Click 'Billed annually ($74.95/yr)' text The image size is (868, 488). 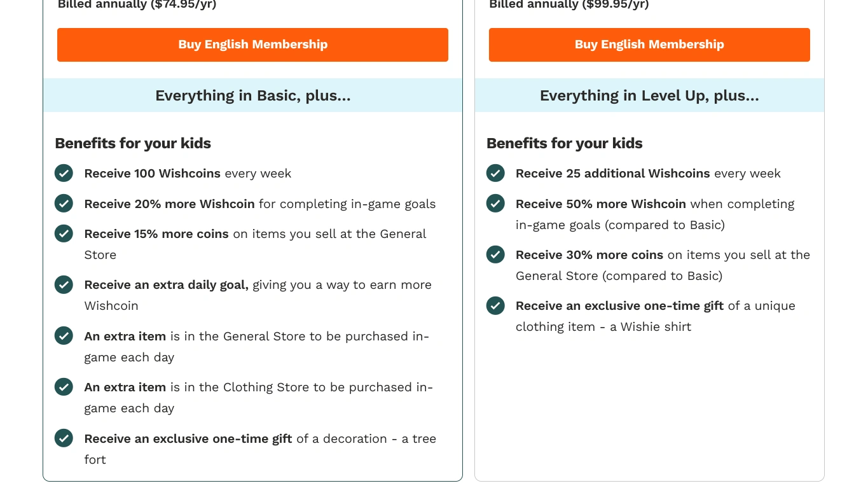[137, 5]
